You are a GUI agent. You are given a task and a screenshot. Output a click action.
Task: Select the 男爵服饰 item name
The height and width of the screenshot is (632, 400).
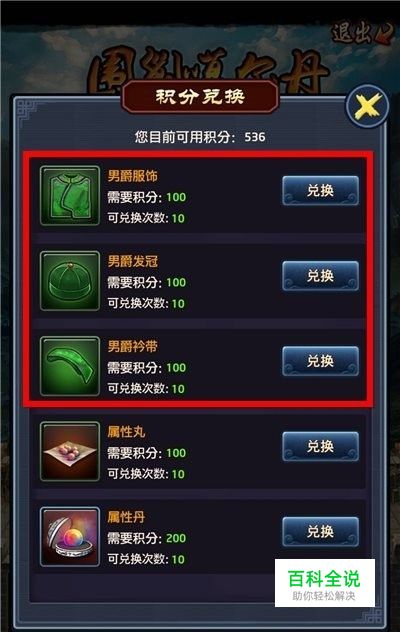[133, 176]
